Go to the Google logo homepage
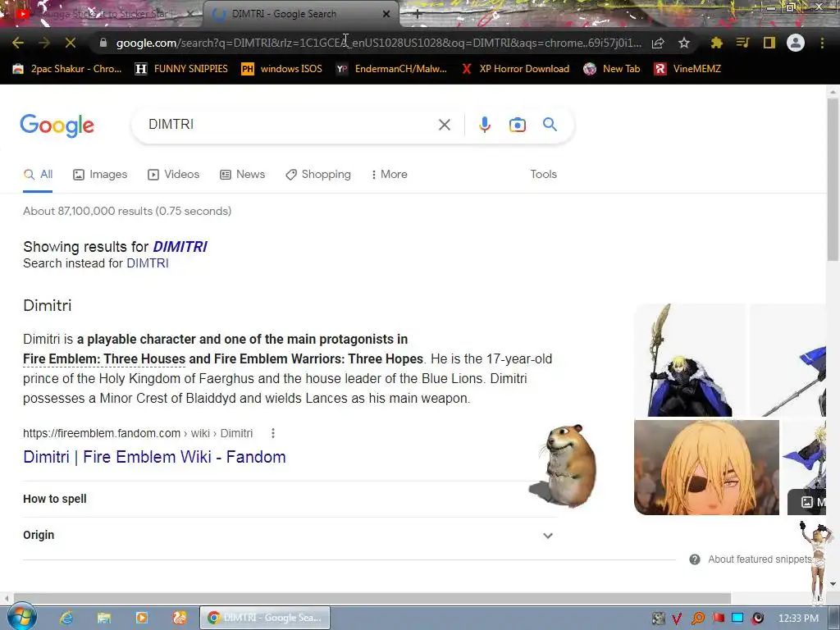Image resolution: width=840 pixels, height=630 pixels. click(x=57, y=126)
